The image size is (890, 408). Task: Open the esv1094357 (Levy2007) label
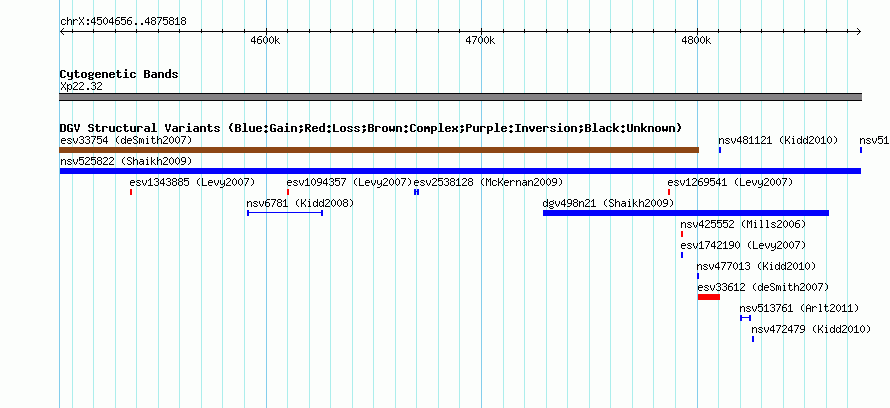point(349,182)
